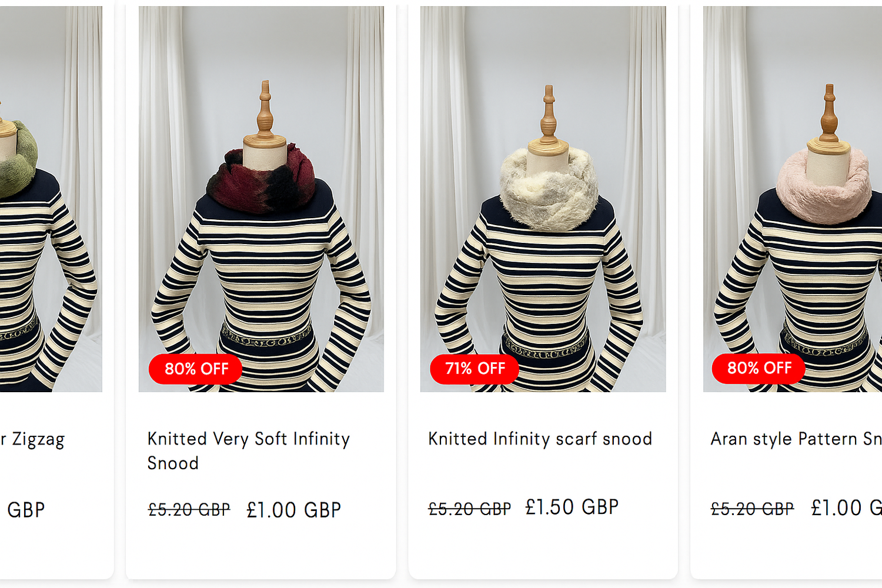Open the green Zigzag snood product photo

pyautogui.click(x=51, y=199)
